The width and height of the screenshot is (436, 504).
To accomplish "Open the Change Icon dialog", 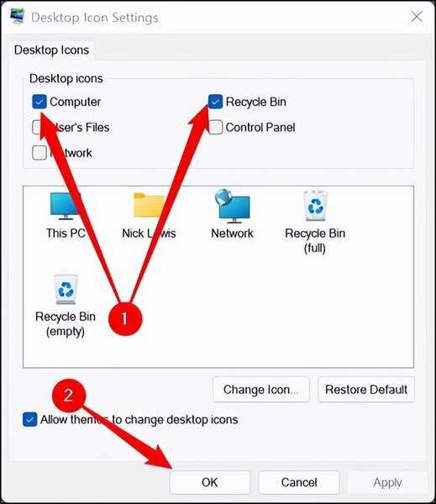I will click(261, 390).
